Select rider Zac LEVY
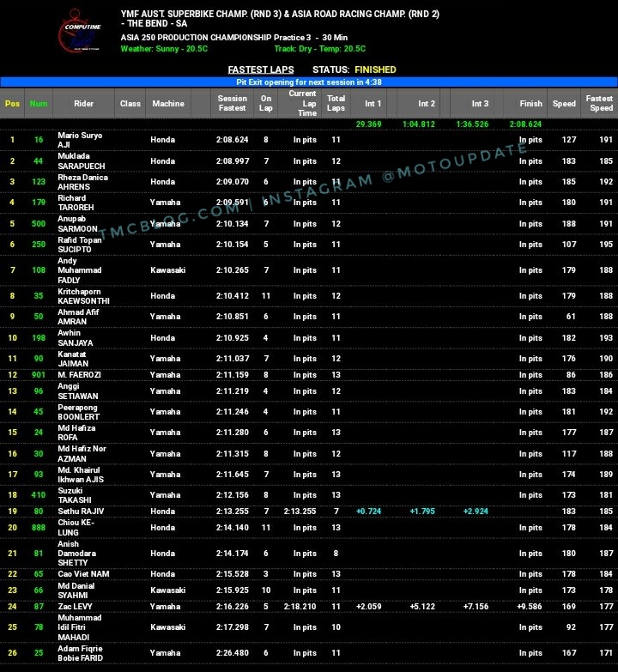The image size is (618, 672). pyautogui.click(x=75, y=606)
